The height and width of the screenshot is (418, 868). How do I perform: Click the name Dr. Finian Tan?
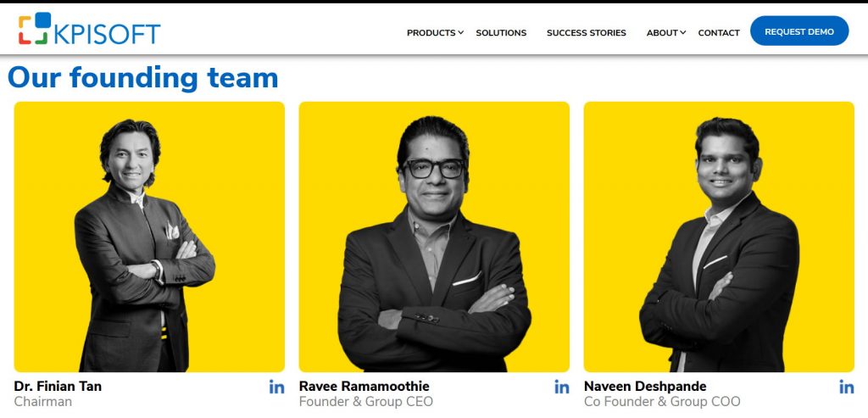[58, 386]
